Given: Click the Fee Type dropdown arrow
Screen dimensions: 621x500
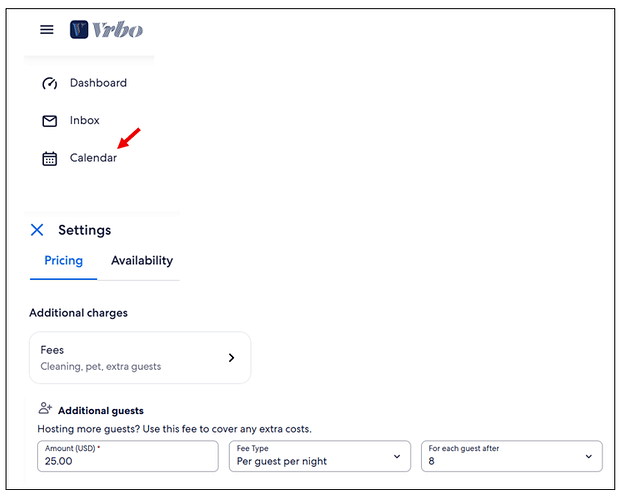Looking at the screenshot, I should tap(397, 457).
